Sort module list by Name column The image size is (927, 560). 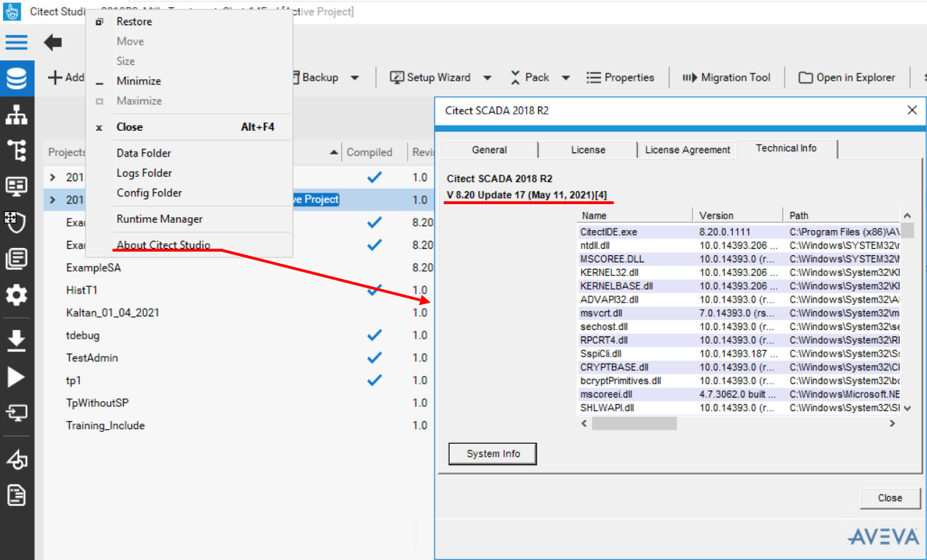pos(635,216)
